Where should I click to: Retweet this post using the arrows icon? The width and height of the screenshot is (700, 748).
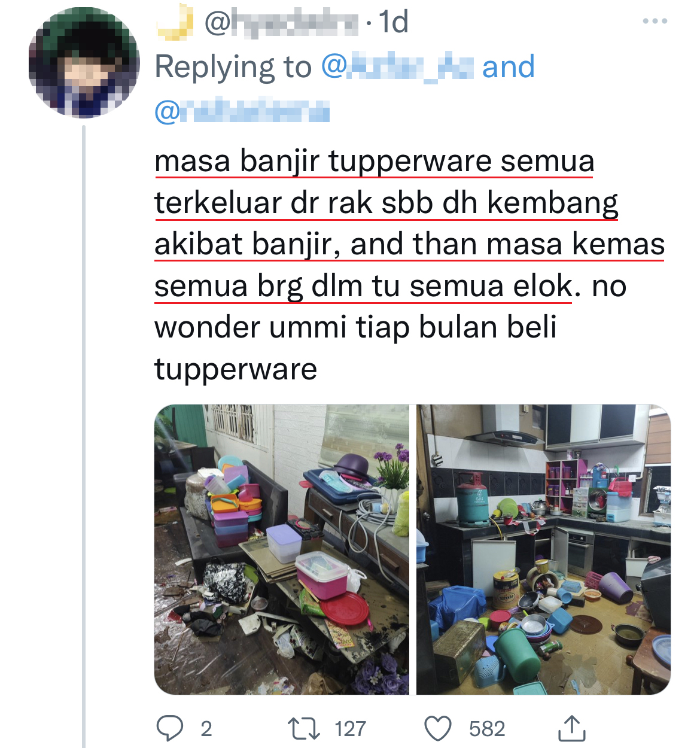(x=304, y=729)
